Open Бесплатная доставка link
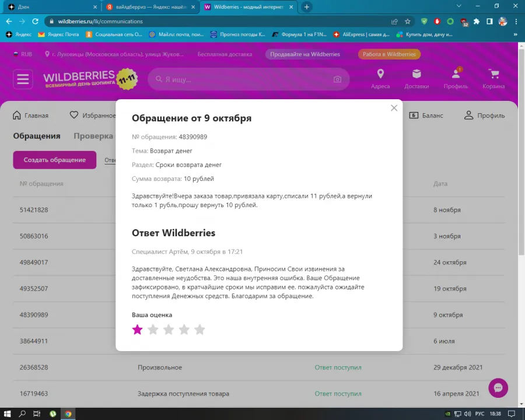 (225, 54)
